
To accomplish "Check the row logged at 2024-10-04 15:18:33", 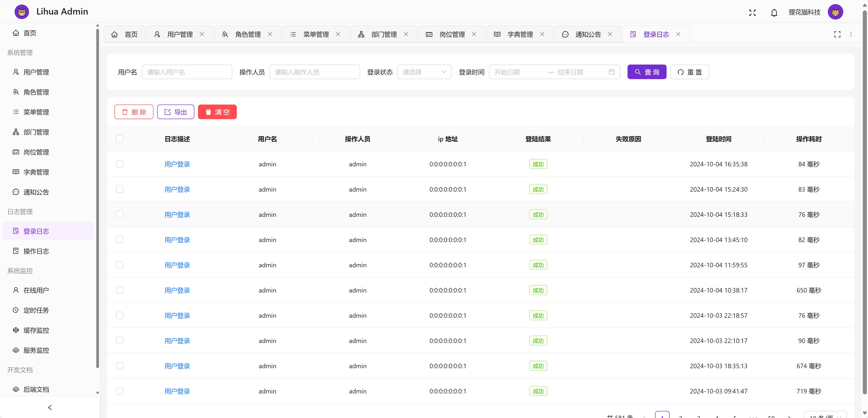I will 120,215.
